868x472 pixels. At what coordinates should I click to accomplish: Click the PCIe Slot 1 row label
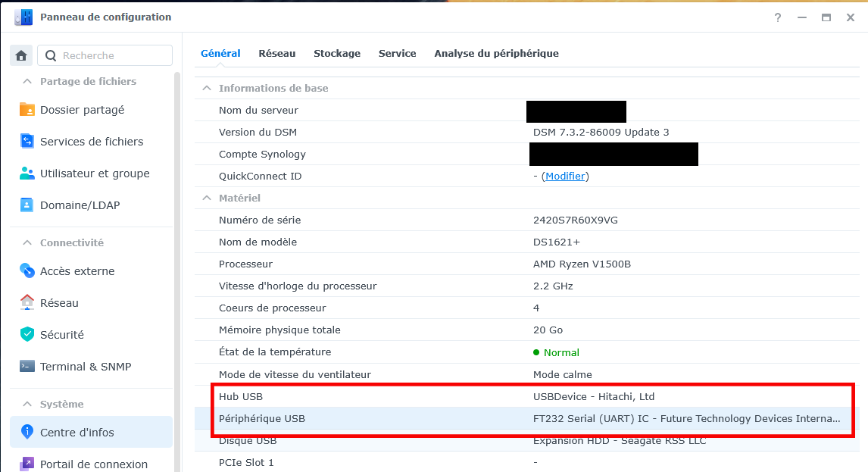coord(246,463)
